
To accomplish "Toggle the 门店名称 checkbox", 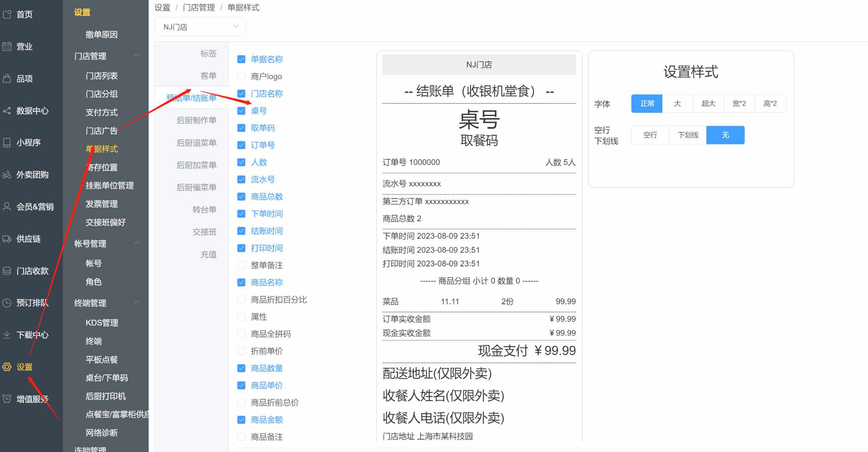I will [x=241, y=93].
